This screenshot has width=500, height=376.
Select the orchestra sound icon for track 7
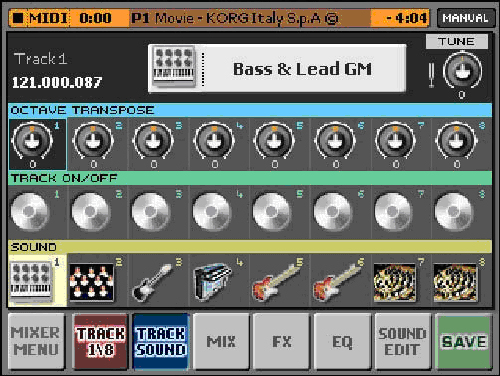pyautogui.click(x=395, y=282)
